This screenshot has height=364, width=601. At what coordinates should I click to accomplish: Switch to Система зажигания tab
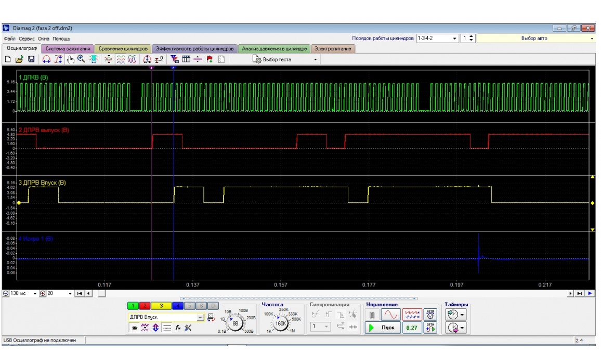(67, 49)
